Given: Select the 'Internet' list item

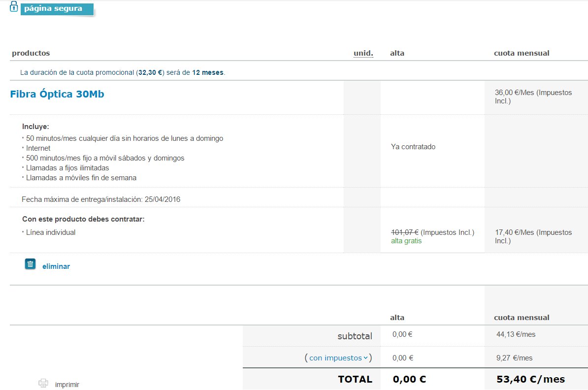Looking at the screenshot, I should (38, 148).
